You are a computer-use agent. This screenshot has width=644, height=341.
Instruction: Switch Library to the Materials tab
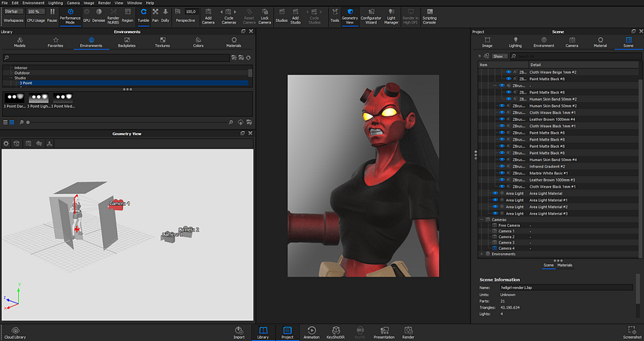(234, 42)
